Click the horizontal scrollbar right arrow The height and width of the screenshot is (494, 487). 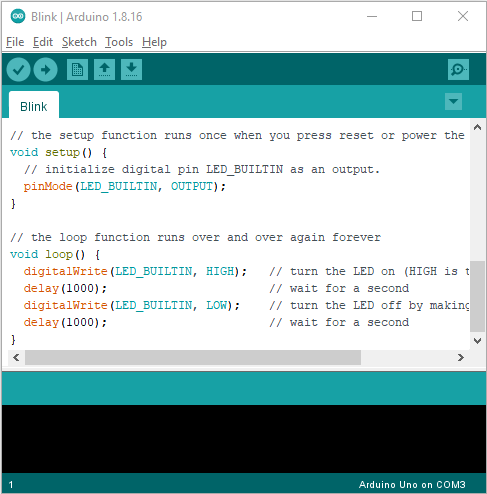tap(461, 358)
